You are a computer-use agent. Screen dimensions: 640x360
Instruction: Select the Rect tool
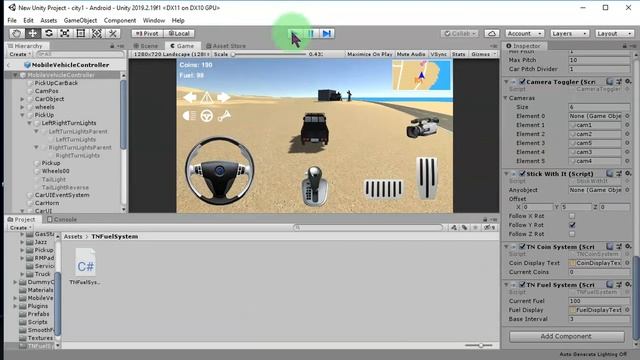click(80, 33)
